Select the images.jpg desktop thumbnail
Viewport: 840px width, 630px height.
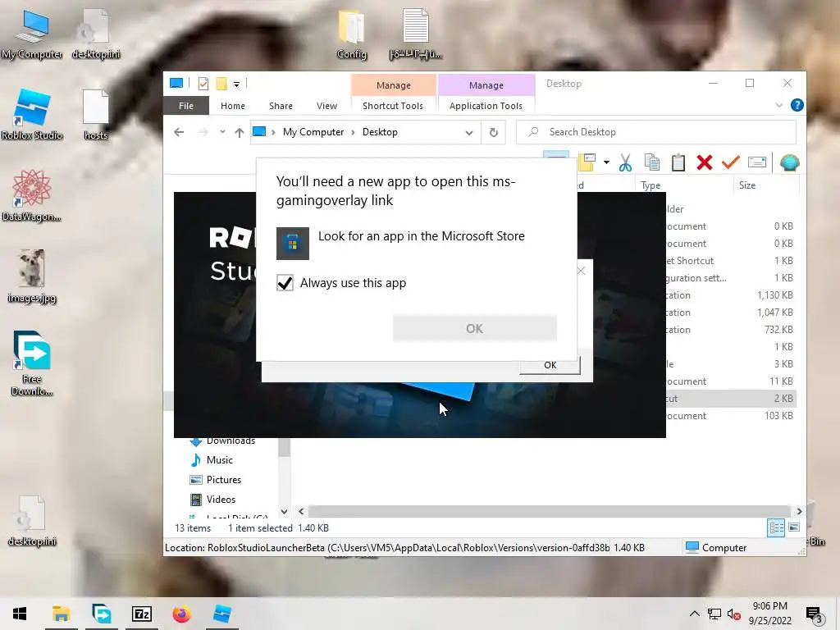[x=32, y=276]
